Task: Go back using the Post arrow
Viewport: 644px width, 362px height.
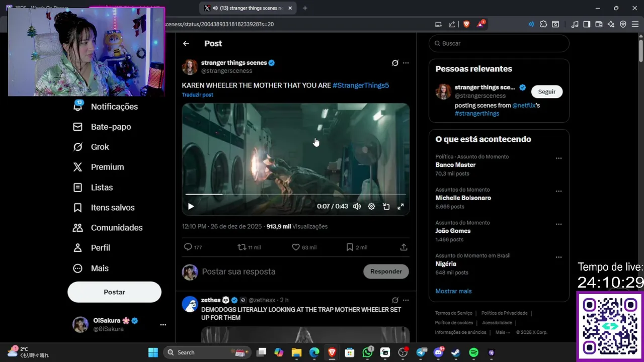Action: click(x=186, y=43)
